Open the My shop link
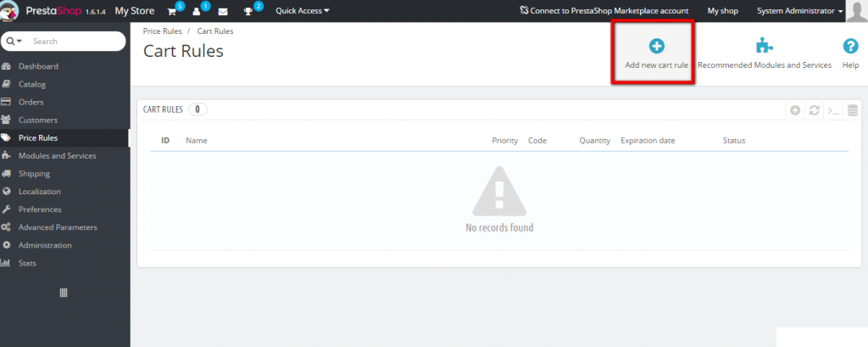The width and height of the screenshot is (868, 347). coord(722,10)
